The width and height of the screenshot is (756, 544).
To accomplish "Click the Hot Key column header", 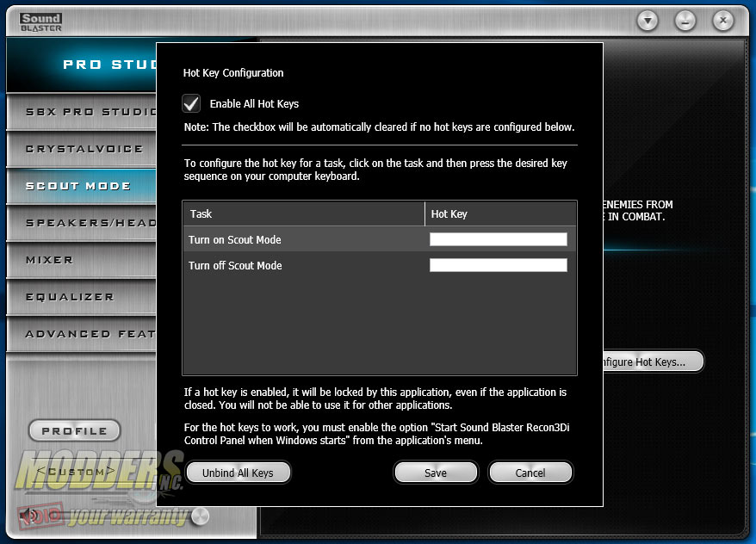I will pos(500,214).
